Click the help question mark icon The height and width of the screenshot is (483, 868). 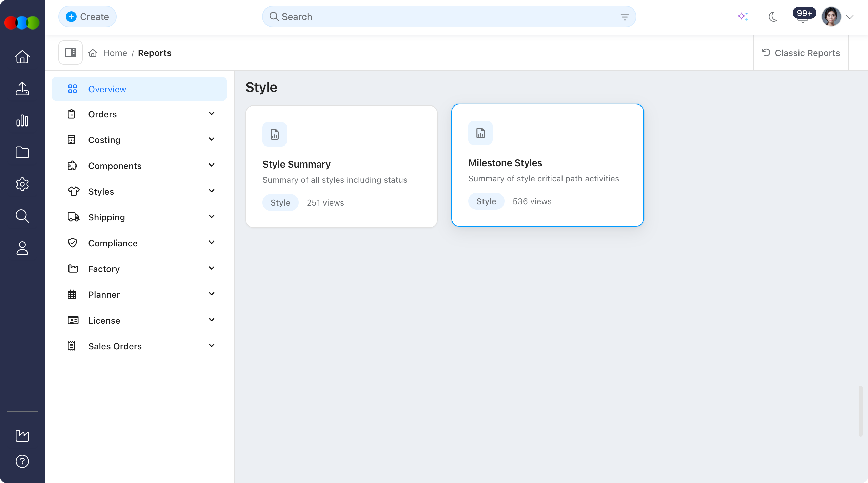point(22,461)
